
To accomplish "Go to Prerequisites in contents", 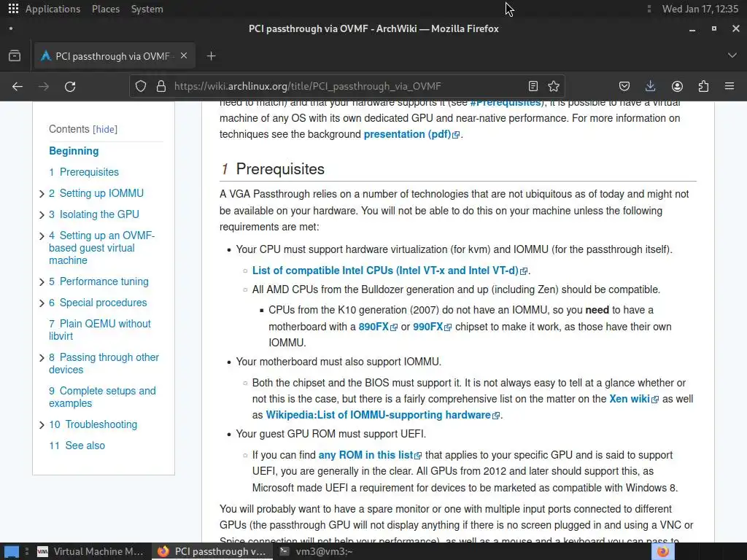I will pyautogui.click(x=84, y=172).
